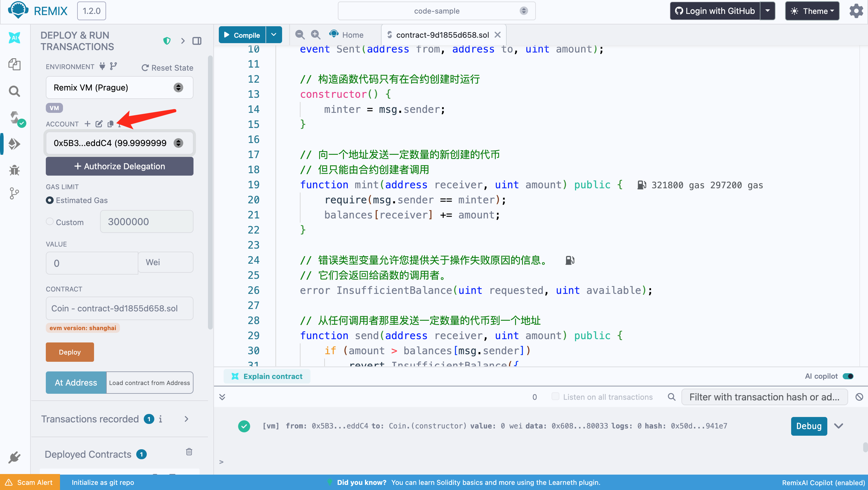
Task: Click the Authorize Delegation button
Action: pos(119,166)
